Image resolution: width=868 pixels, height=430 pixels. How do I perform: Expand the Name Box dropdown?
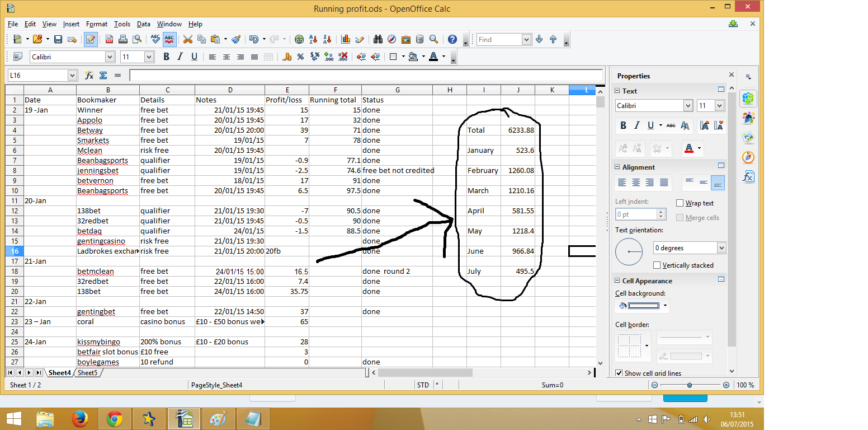click(x=72, y=75)
